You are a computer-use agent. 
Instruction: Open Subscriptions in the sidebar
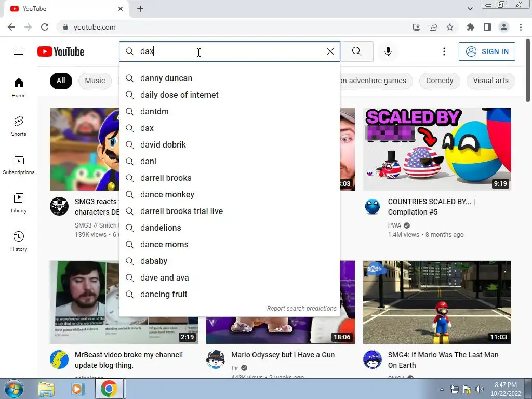coord(19,164)
